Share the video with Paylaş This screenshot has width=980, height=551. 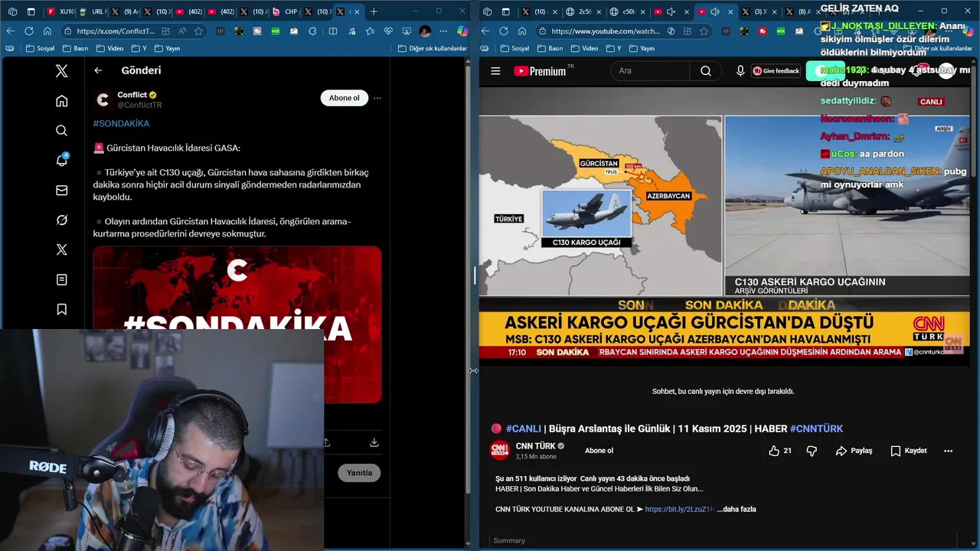[x=854, y=451]
